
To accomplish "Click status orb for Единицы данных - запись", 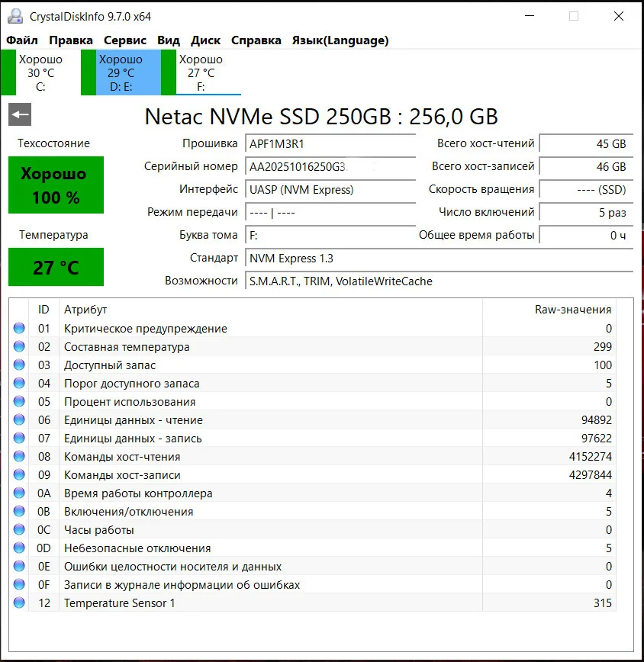I will [x=19, y=438].
